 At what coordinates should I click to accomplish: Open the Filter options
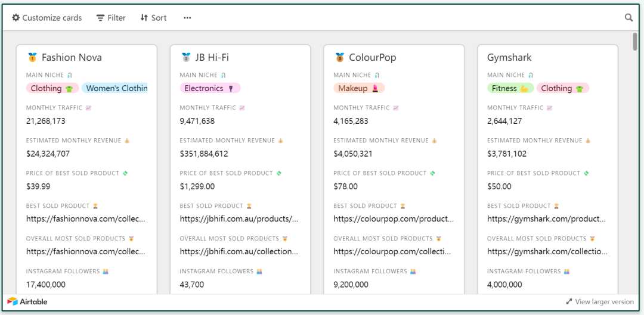tap(111, 18)
